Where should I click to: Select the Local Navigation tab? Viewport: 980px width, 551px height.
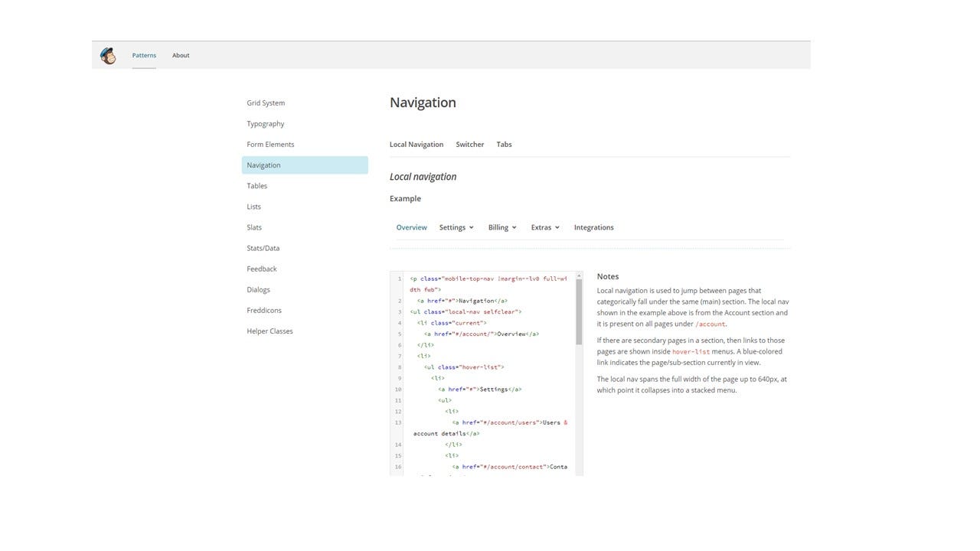tap(416, 144)
